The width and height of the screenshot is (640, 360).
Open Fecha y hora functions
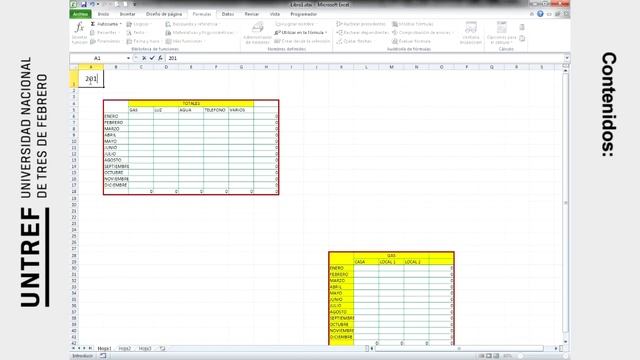click(143, 41)
